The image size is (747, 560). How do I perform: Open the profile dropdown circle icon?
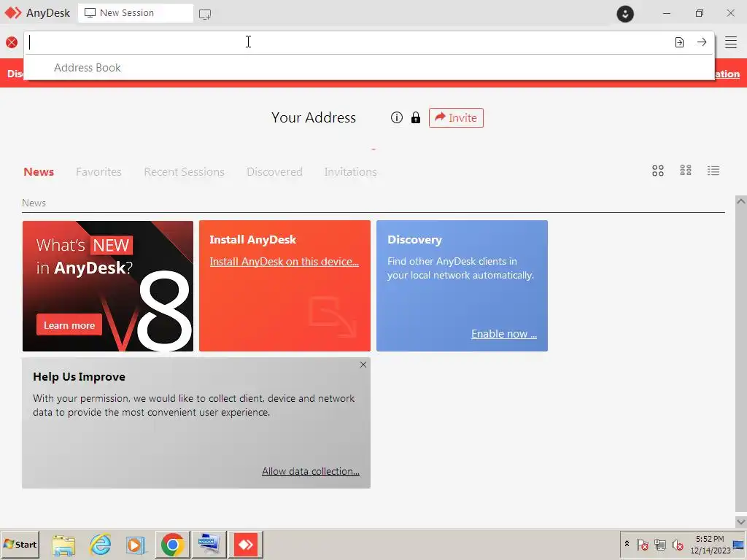click(625, 13)
